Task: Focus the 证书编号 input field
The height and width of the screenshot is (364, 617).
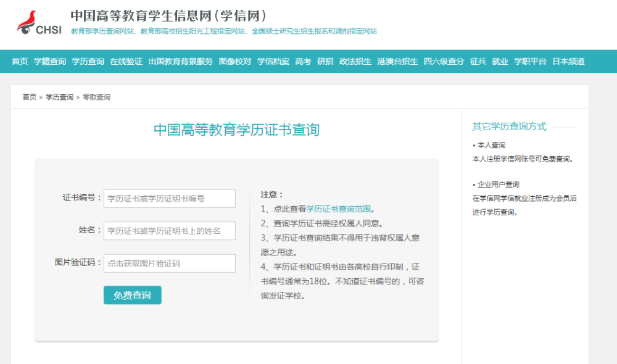Action: pos(170,198)
